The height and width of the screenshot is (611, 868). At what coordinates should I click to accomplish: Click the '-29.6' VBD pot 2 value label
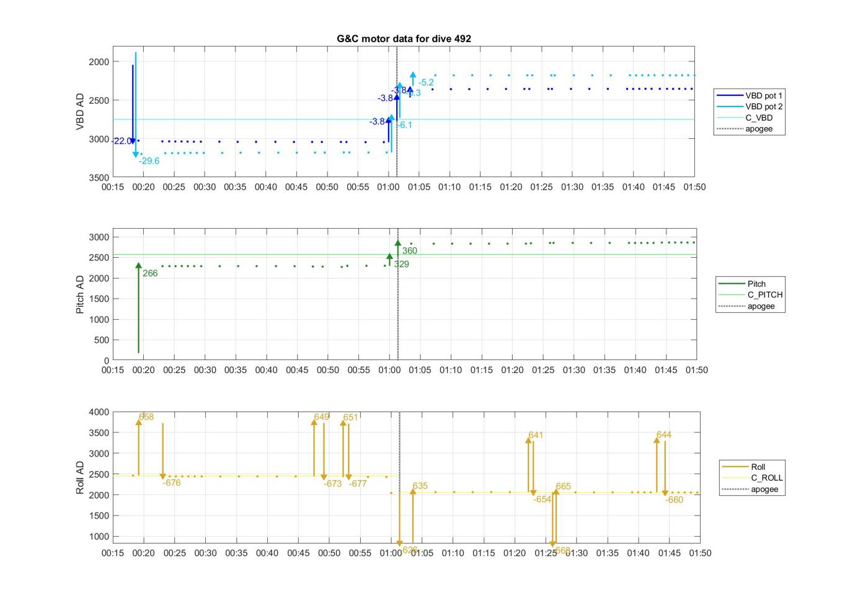[x=149, y=161]
